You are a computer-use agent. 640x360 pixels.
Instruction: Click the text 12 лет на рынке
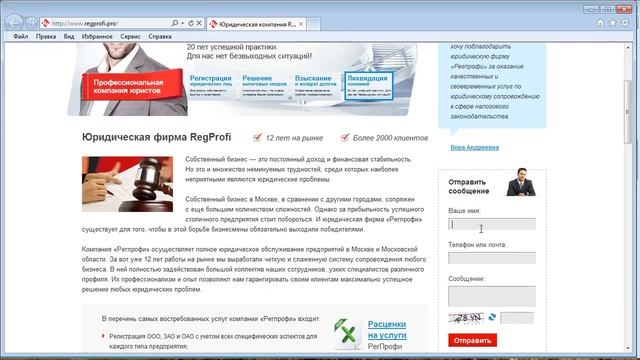pyautogui.click(x=294, y=138)
